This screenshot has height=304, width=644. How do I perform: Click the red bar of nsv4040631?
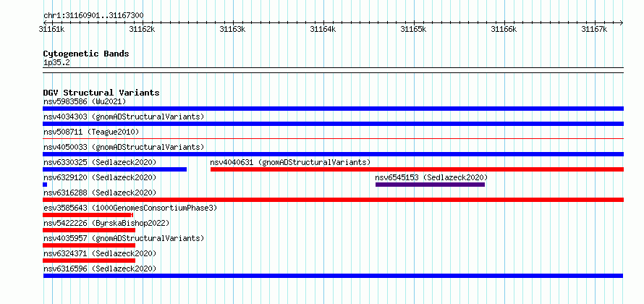tap(417, 169)
